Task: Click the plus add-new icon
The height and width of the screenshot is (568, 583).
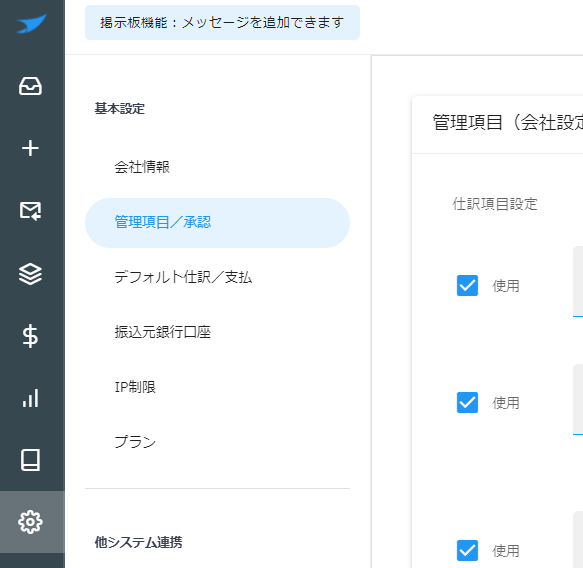Action: [x=30, y=148]
